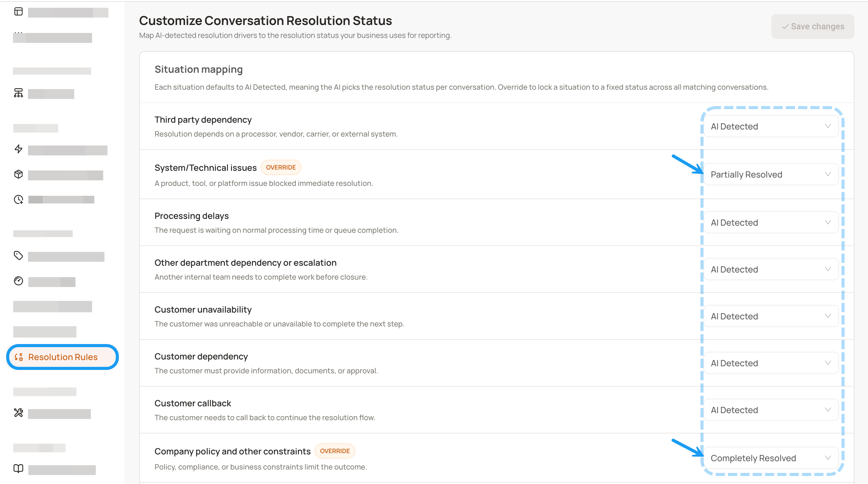Click the lightning bolt sidebar icon

click(18, 149)
